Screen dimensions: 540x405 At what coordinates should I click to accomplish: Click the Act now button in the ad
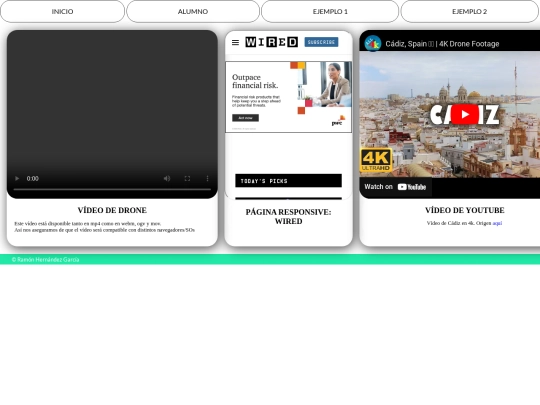[x=245, y=118]
